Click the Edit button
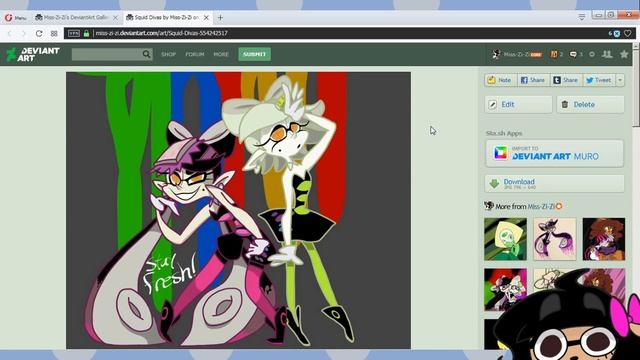 pyautogui.click(x=518, y=104)
